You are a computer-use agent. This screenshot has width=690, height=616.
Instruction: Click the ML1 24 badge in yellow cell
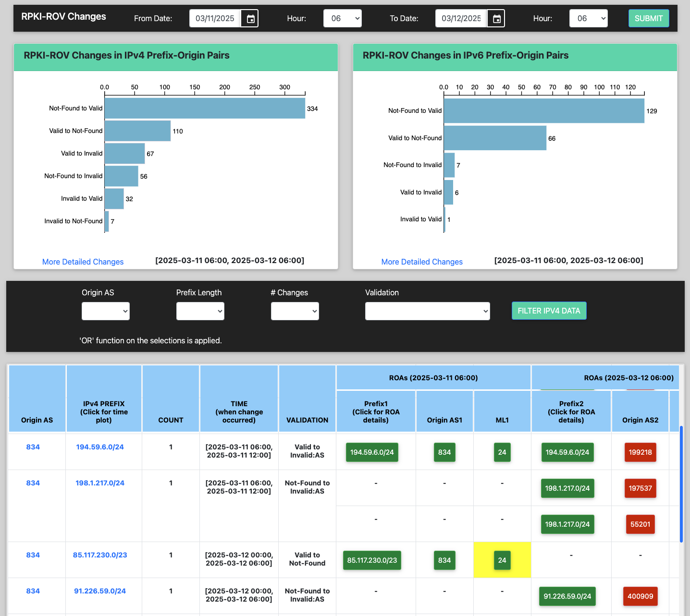pos(502,560)
